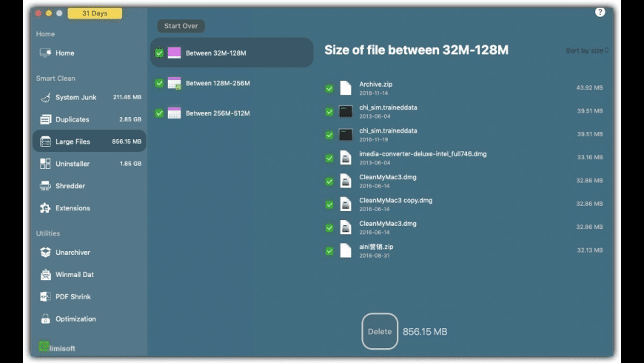Uncheck the aini zip file checkbox

click(329, 251)
